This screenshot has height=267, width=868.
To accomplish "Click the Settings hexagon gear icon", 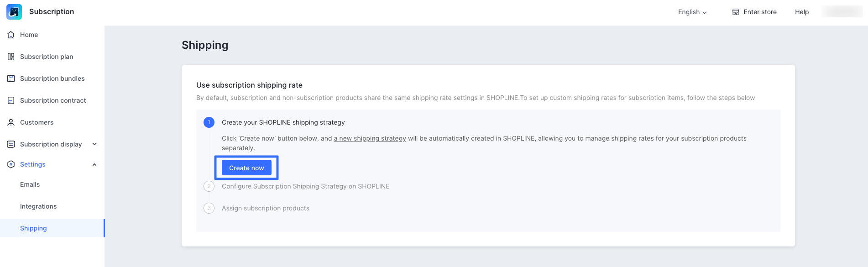I will click(x=11, y=164).
